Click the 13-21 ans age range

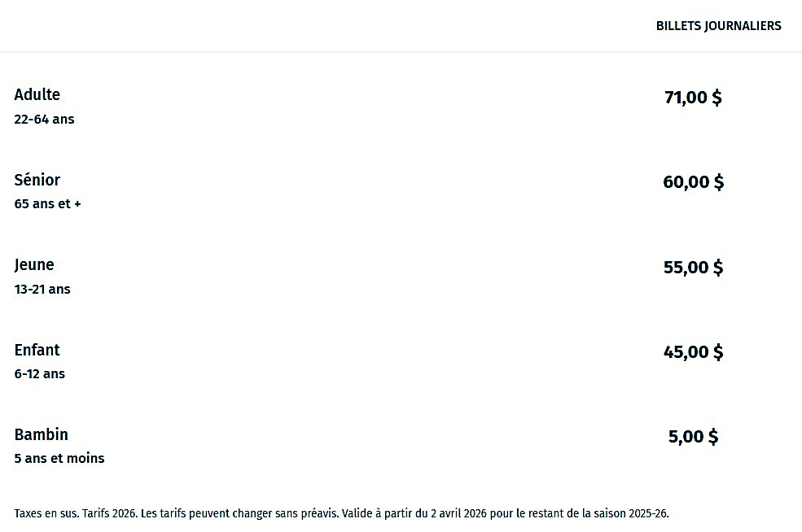click(42, 290)
